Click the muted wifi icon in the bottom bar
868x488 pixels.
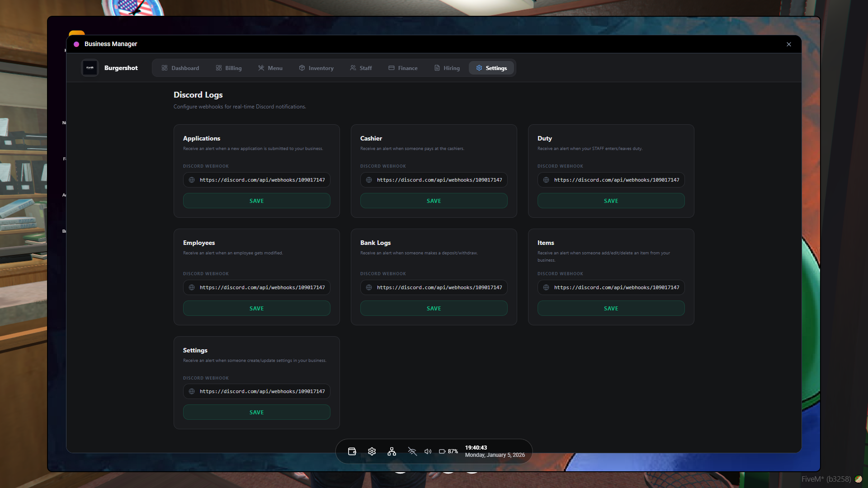pyautogui.click(x=412, y=451)
